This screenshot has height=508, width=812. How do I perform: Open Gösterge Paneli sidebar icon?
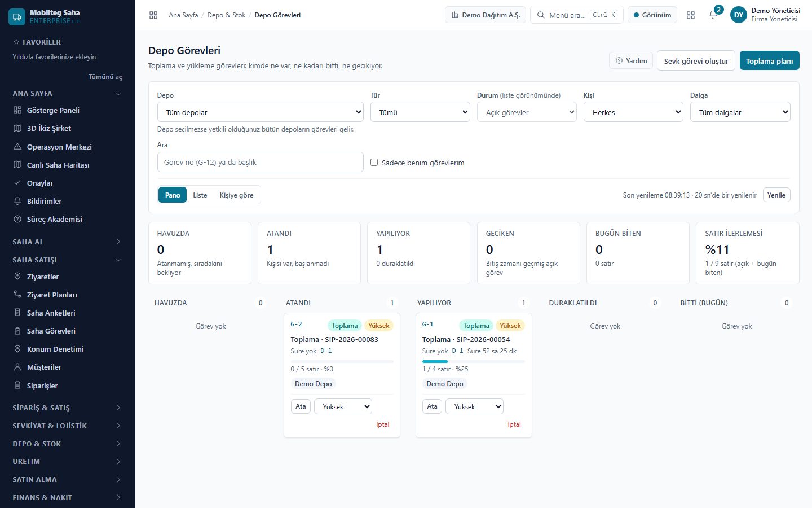(x=17, y=110)
